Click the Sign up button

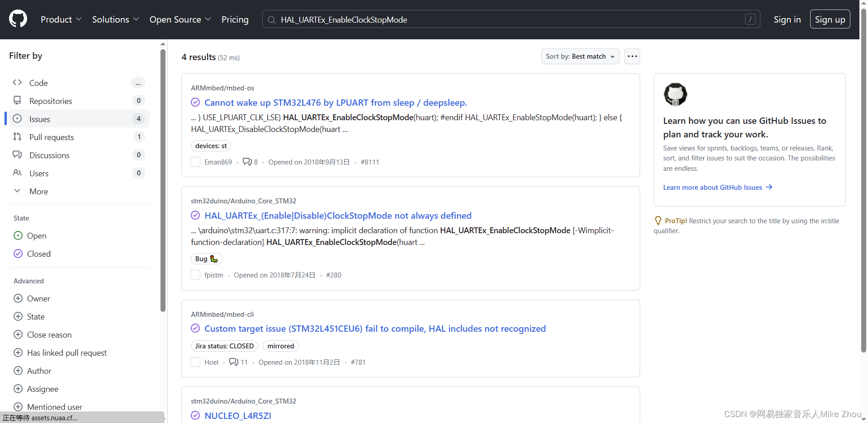(830, 19)
